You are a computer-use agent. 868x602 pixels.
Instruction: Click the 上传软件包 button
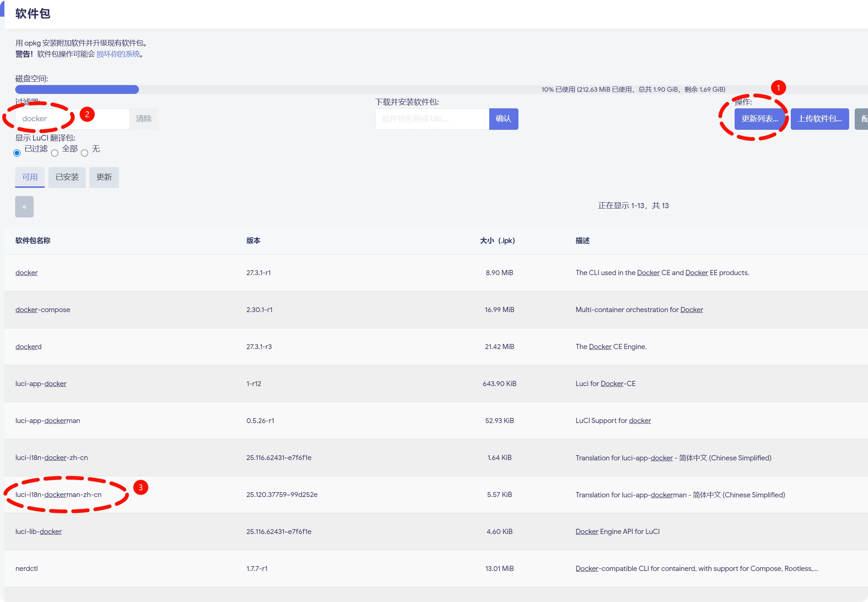[820, 119]
